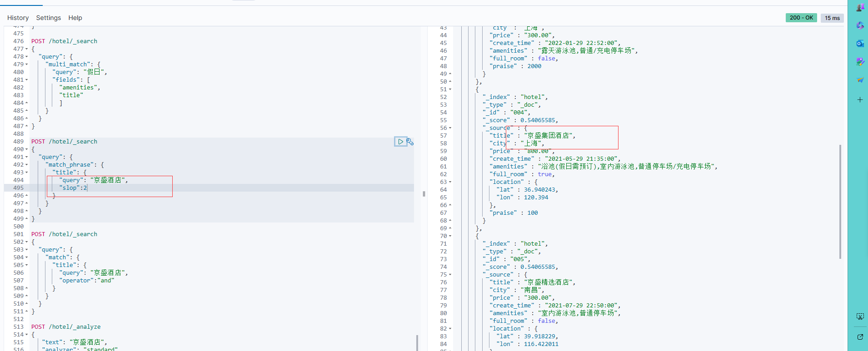Viewport: 868px width, 351px height.
Task: Collapse the _source fold at response line 56
Action: [450, 128]
